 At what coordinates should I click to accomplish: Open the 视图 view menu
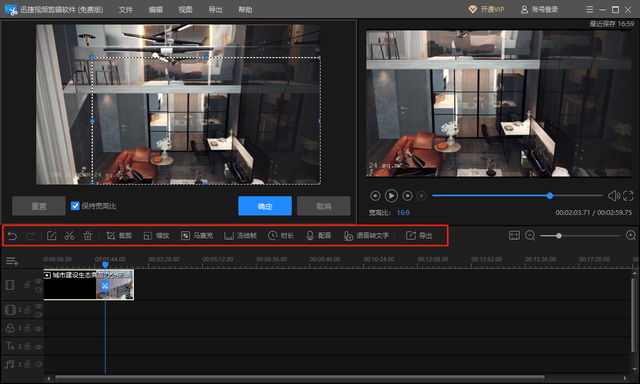185,9
